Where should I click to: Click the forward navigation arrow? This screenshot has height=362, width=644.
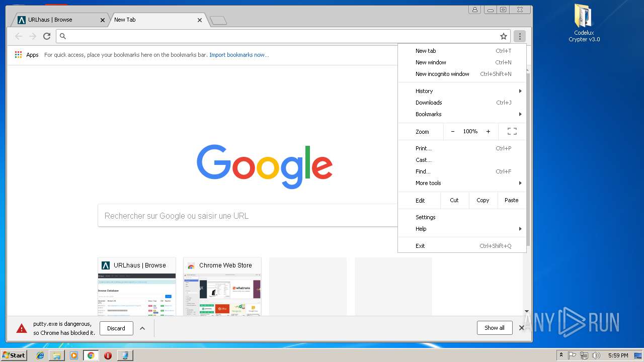pos(33,36)
